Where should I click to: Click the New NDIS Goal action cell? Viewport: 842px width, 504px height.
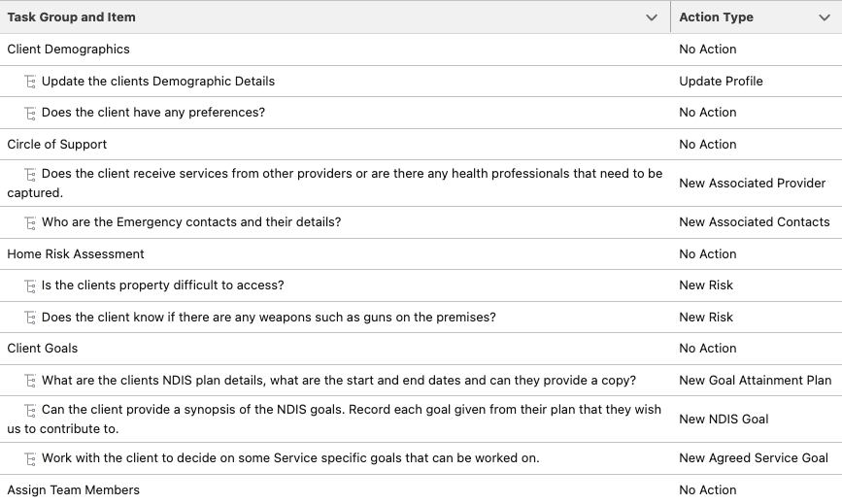pyautogui.click(x=724, y=420)
